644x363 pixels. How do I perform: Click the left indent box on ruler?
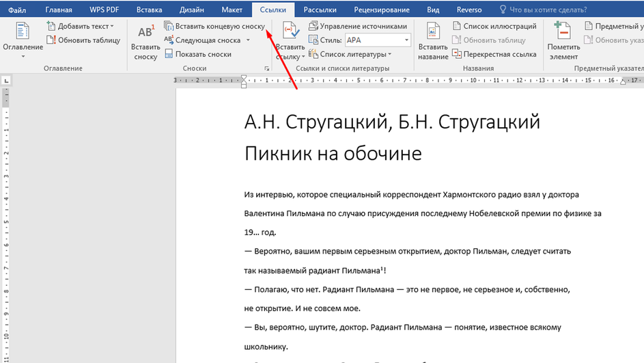tap(244, 86)
